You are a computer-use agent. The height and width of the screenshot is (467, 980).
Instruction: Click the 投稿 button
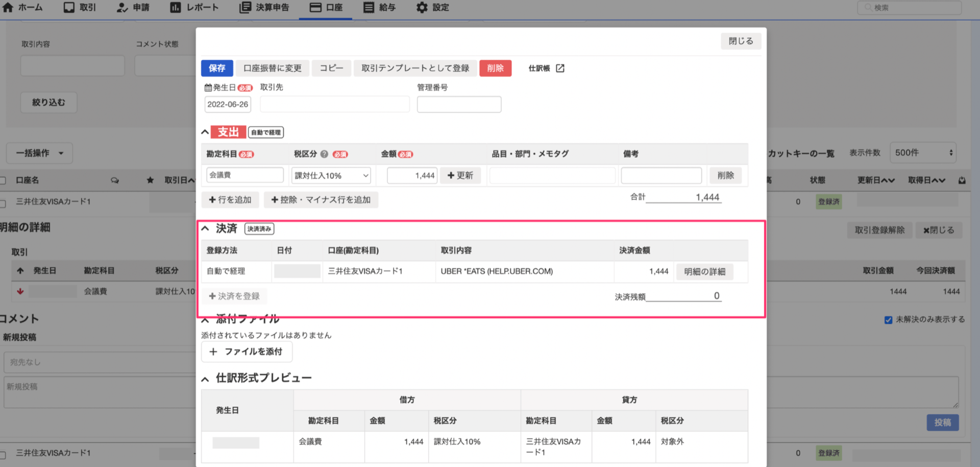pyautogui.click(x=943, y=423)
